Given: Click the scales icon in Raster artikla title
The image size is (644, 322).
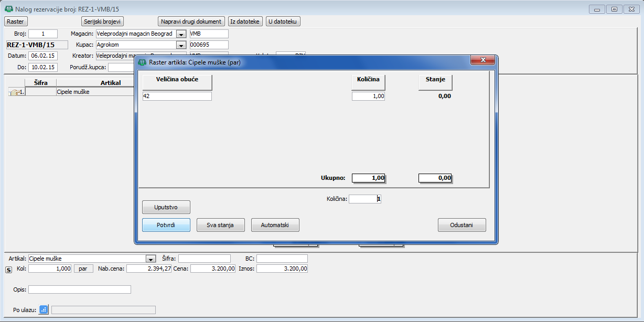Looking at the screenshot, I should 142,62.
